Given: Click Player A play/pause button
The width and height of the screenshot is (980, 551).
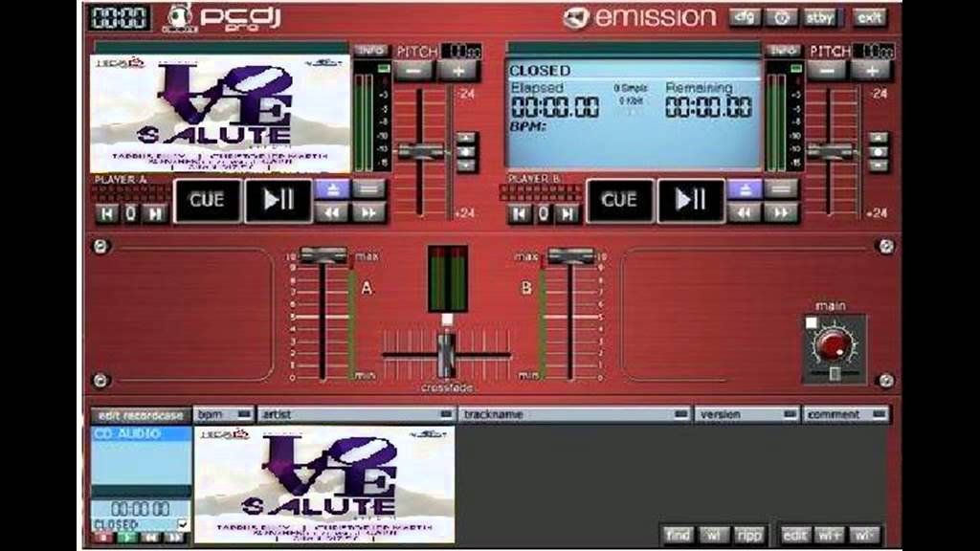Looking at the screenshot, I should tap(278, 201).
